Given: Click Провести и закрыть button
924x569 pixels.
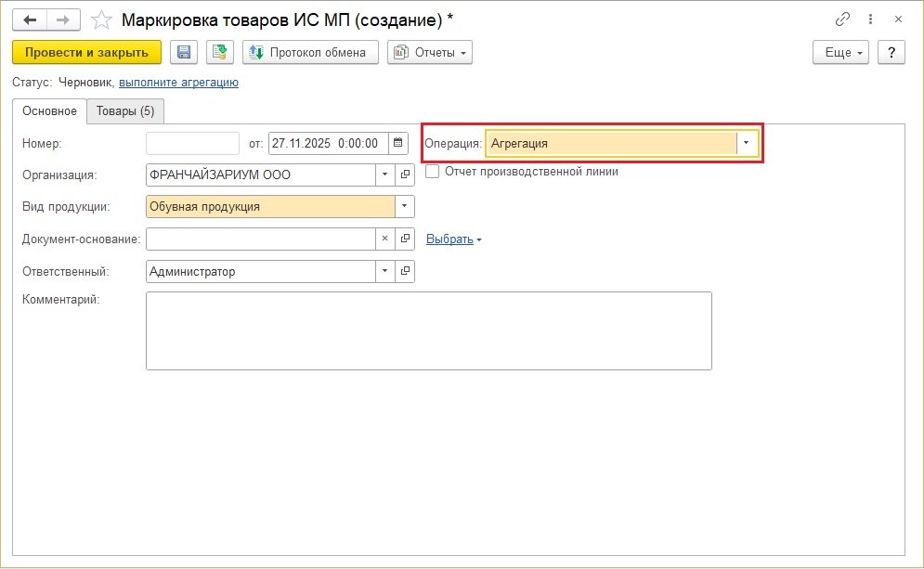Looking at the screenshot, I should [86, 52].
